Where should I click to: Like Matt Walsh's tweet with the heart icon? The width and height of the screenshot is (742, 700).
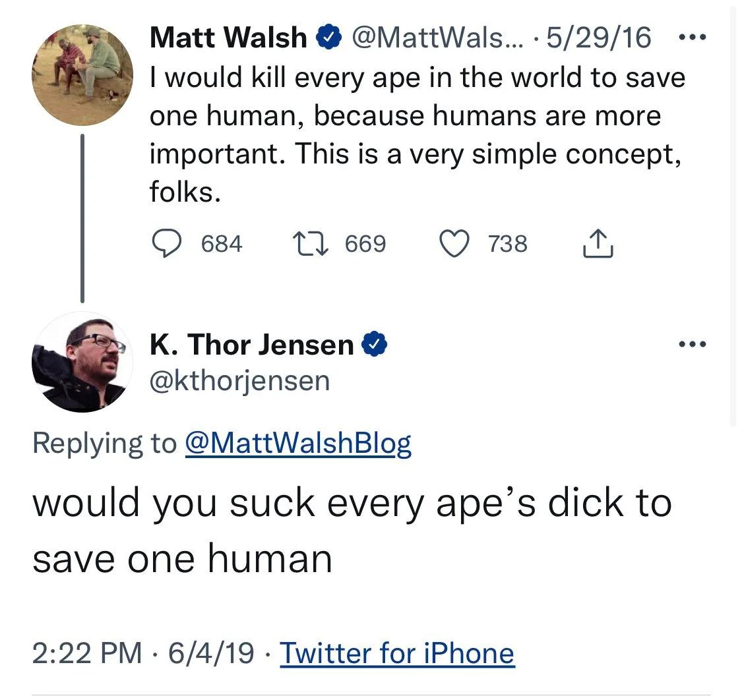(454, 244)
